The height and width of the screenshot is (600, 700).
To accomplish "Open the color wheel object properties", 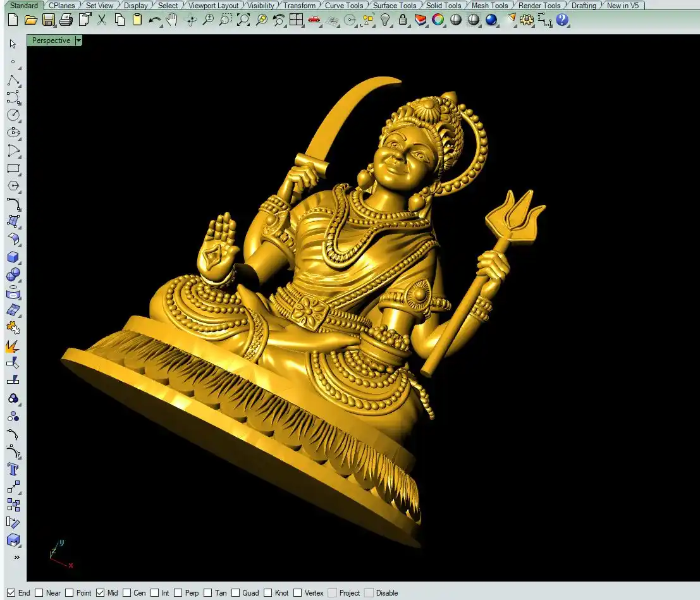I will click(438, 20).
